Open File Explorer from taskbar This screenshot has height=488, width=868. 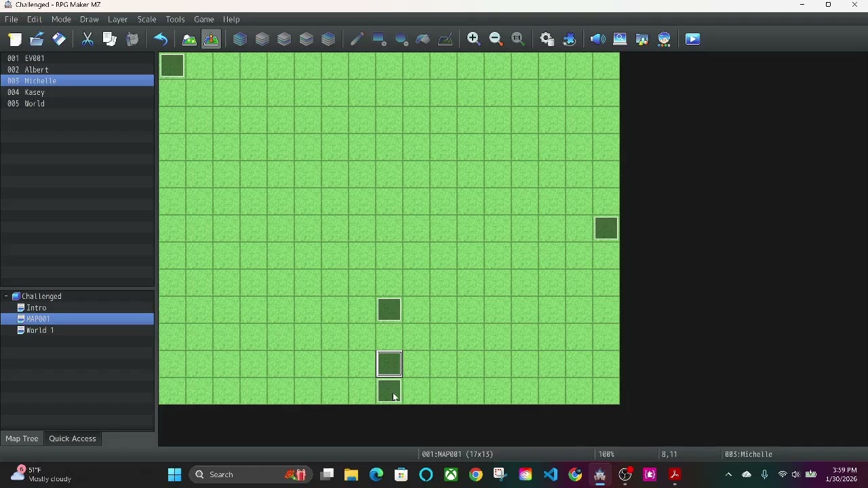coord(351,474)
